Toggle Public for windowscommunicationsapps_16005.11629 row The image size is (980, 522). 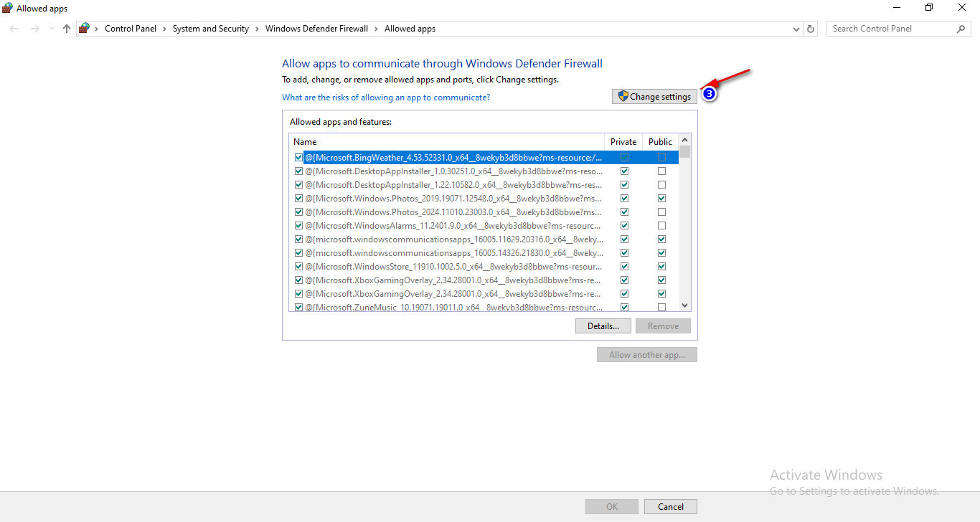(x=661, y=239)
